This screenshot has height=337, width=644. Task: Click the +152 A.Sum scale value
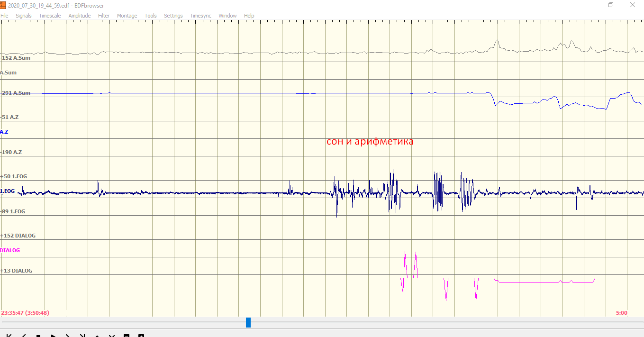[x=15, y=58]
